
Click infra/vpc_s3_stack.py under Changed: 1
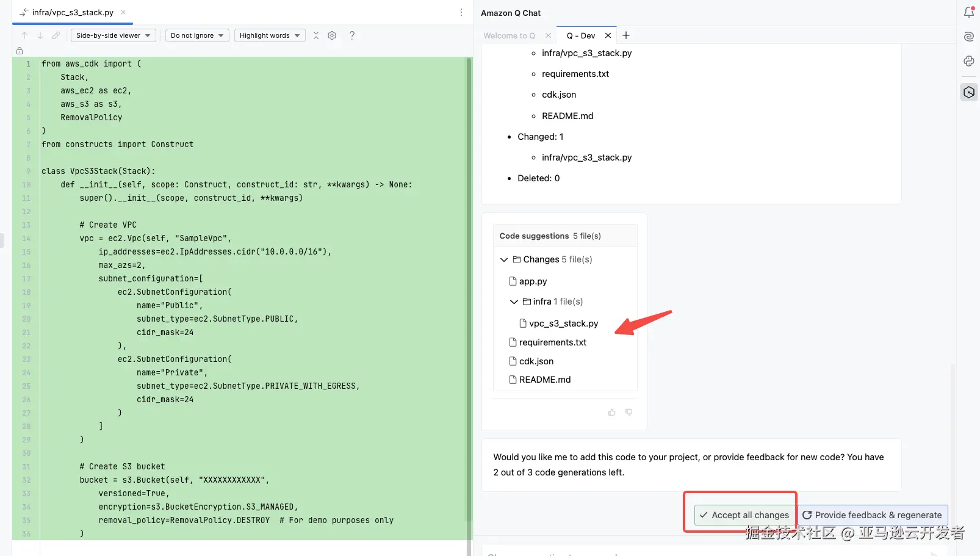click(x=586, y=157)
